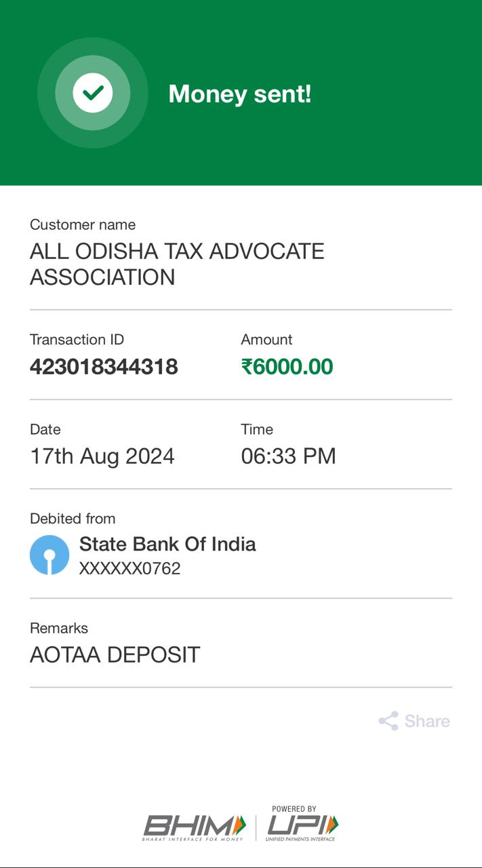Click the AOTAA DEPOSIT remark text
The image size is (482, 868).
point(115,654)
